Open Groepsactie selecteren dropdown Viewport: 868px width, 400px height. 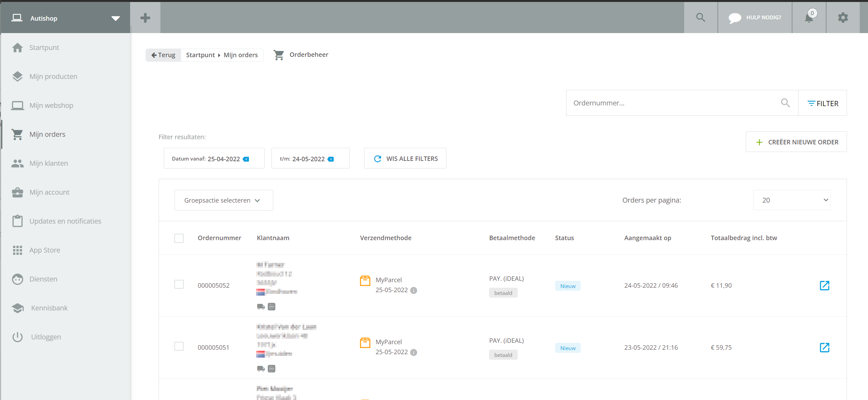point(223,200)
